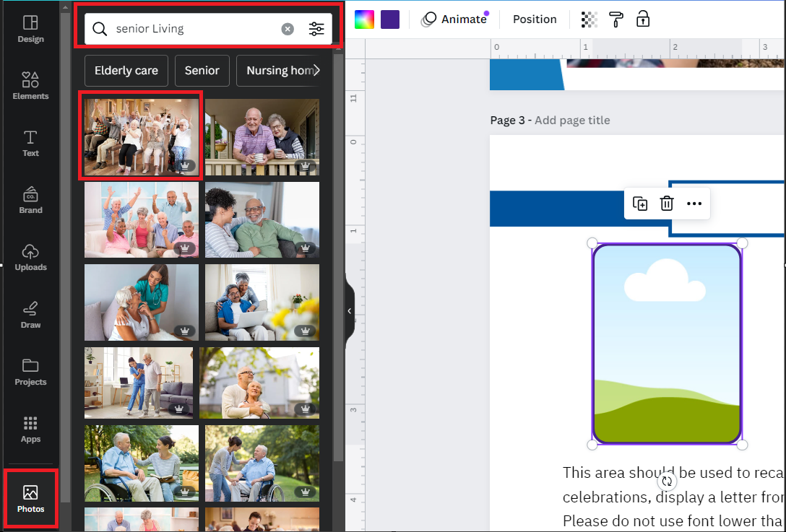The height and width of the screenshot is (532, 786).
Task: Select photo of couple with laptop and flowers
Action: [262, 302]
